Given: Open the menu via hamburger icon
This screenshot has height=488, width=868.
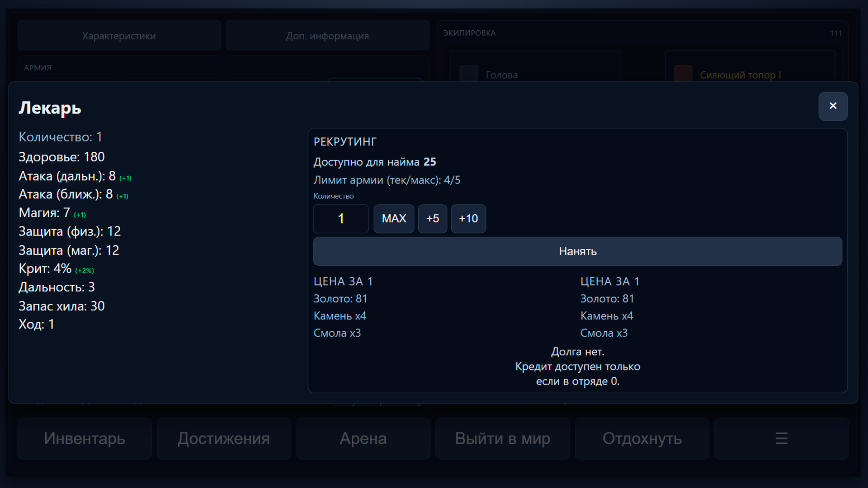Looking at the screenshot, I should 781,438.
